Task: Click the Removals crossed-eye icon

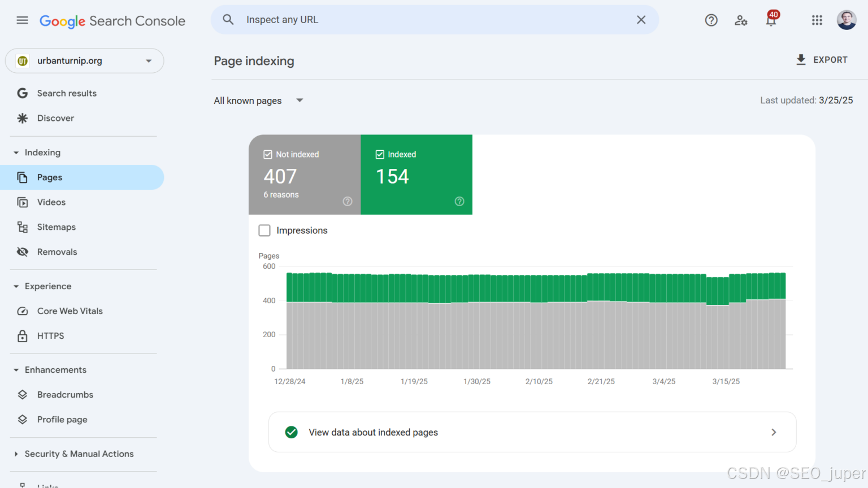Action: [x=23, y=252]
